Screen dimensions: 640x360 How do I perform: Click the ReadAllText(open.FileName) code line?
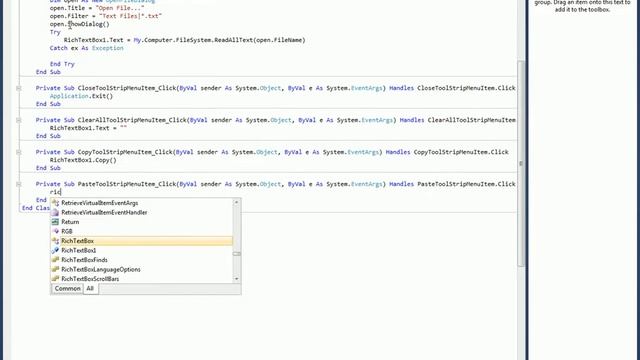point(184,40)
